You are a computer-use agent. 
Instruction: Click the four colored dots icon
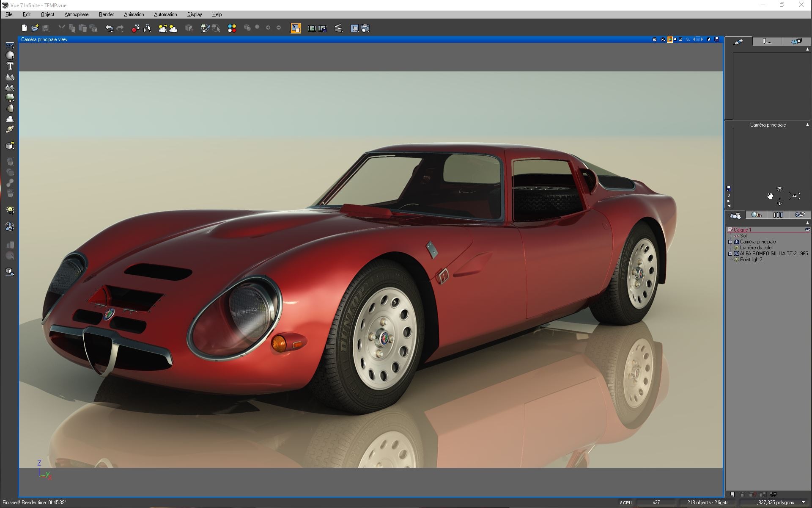232,28
